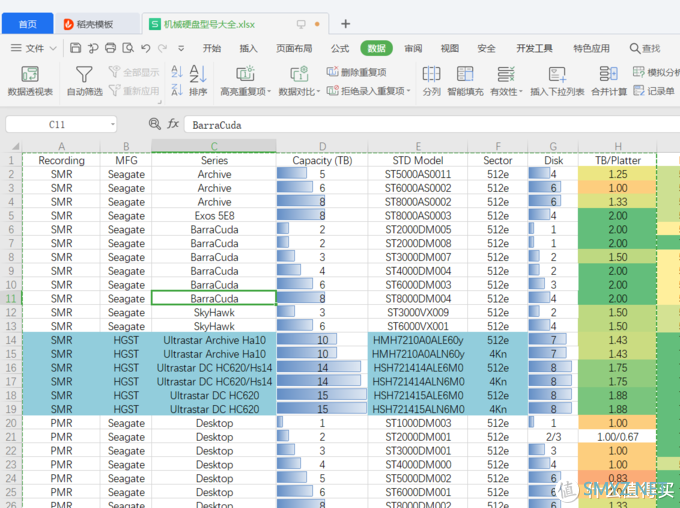Viewport: 680px width, 508px height.
Task: Click the Save icon in quick toolbar
Action: [x=75, y=48]
